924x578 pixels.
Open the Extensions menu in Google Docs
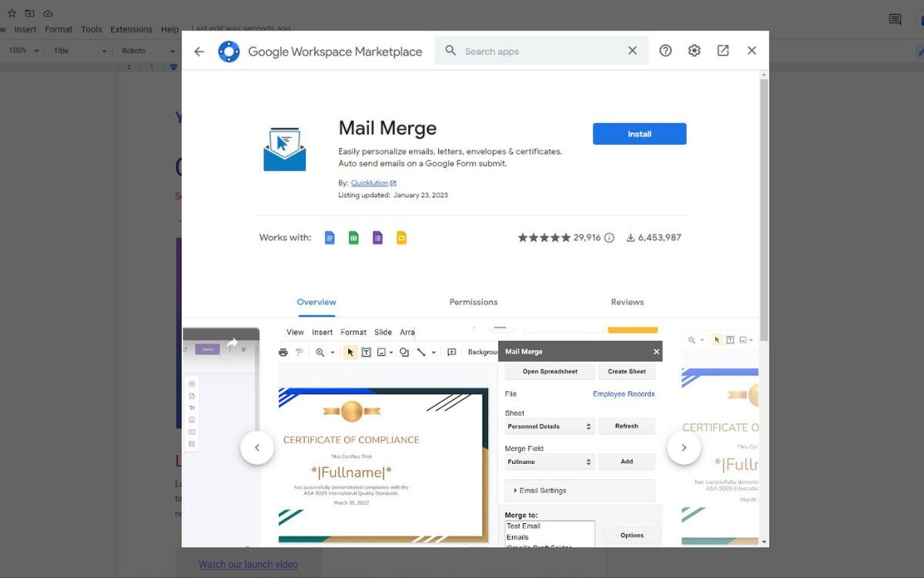coord(131,29)
